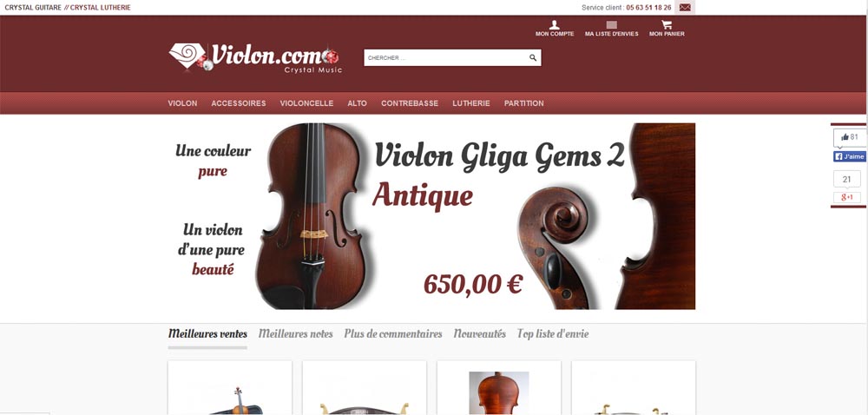868x415 pixels.
Task: Click the Violon.com Crystal Music logo
Action: point(255,57)
